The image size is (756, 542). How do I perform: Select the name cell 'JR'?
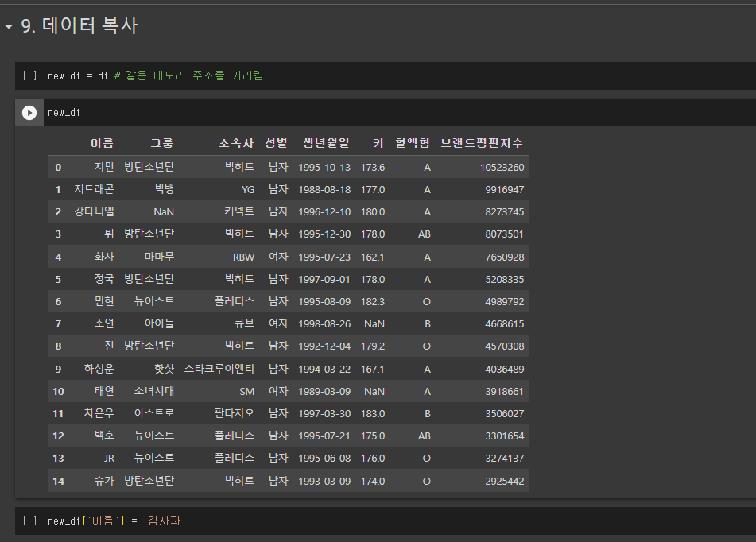tap(110, 458)
